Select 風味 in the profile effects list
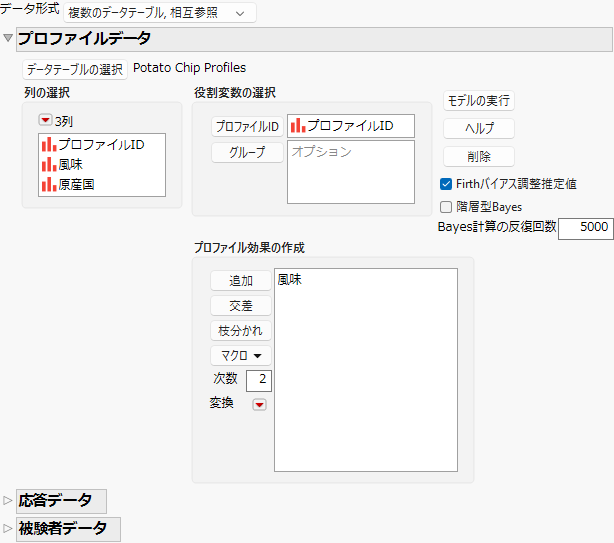The image size is (614, 543). [289, 280]
